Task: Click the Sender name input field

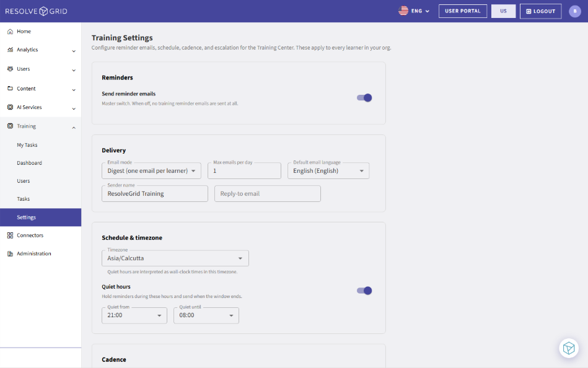Action: (x=155, y=193)
